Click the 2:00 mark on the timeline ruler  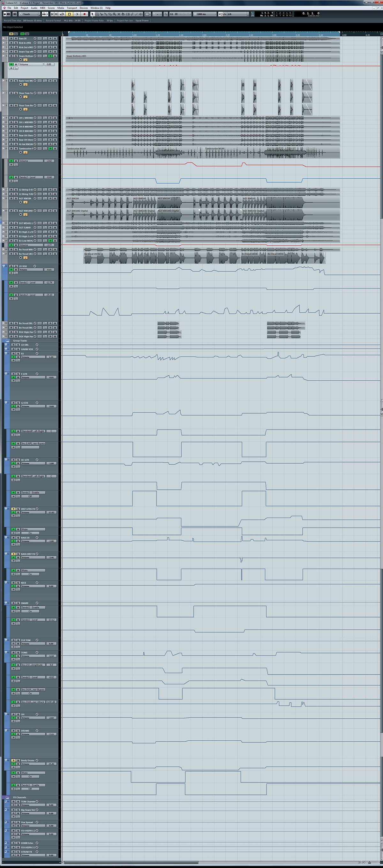click(204, 35)
